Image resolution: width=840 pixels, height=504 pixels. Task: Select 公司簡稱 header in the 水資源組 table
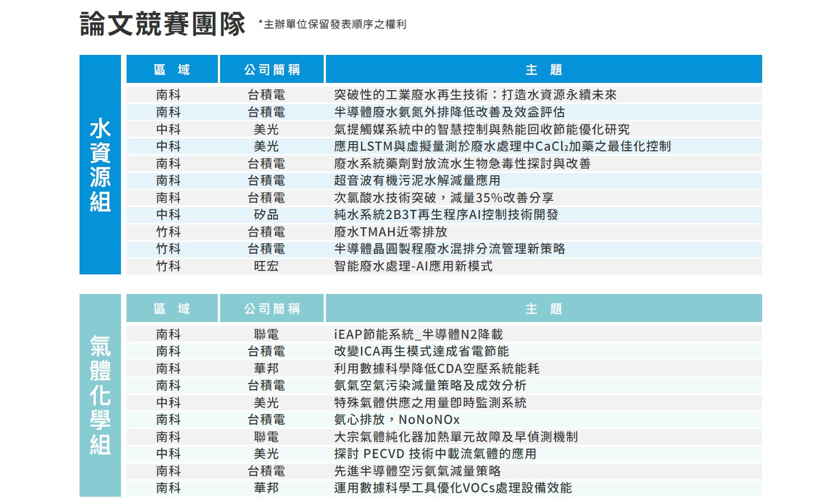coord(272,69)
